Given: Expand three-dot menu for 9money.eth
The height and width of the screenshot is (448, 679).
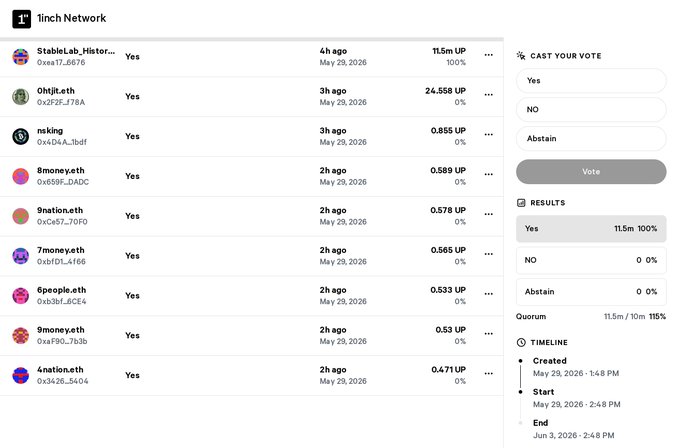Looking at the screenshot, I should (488, 334).
